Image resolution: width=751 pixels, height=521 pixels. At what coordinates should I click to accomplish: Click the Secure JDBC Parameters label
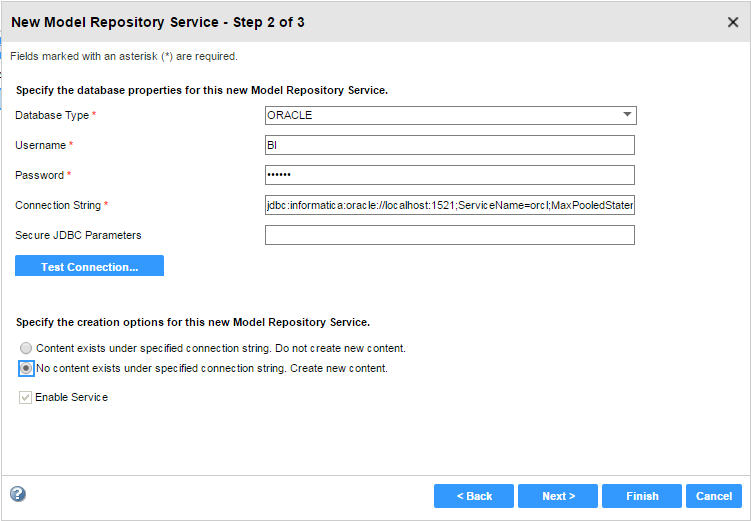coord(78,235)
